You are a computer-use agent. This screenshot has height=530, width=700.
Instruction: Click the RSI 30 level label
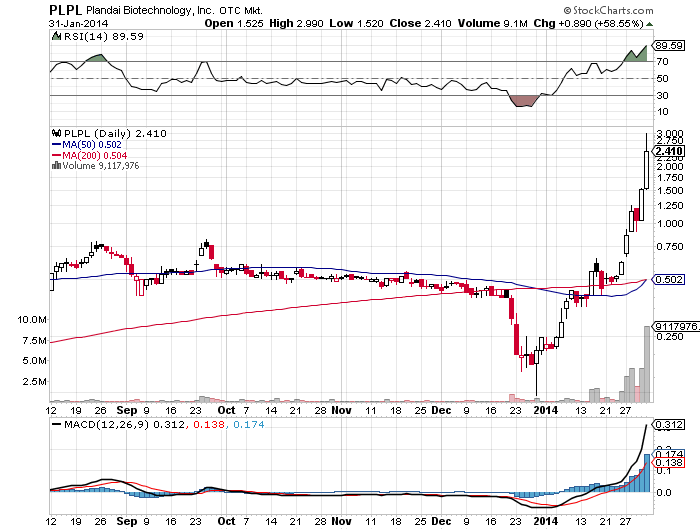coord(662,96)
